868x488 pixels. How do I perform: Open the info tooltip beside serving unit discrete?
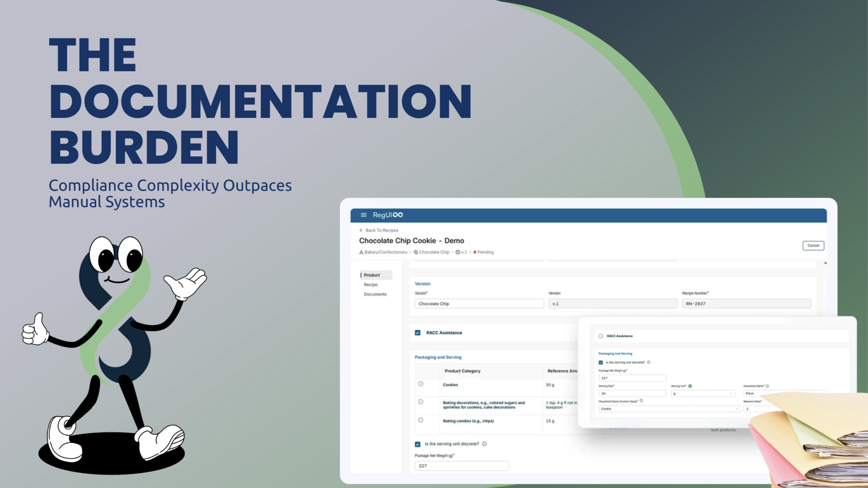648,362
